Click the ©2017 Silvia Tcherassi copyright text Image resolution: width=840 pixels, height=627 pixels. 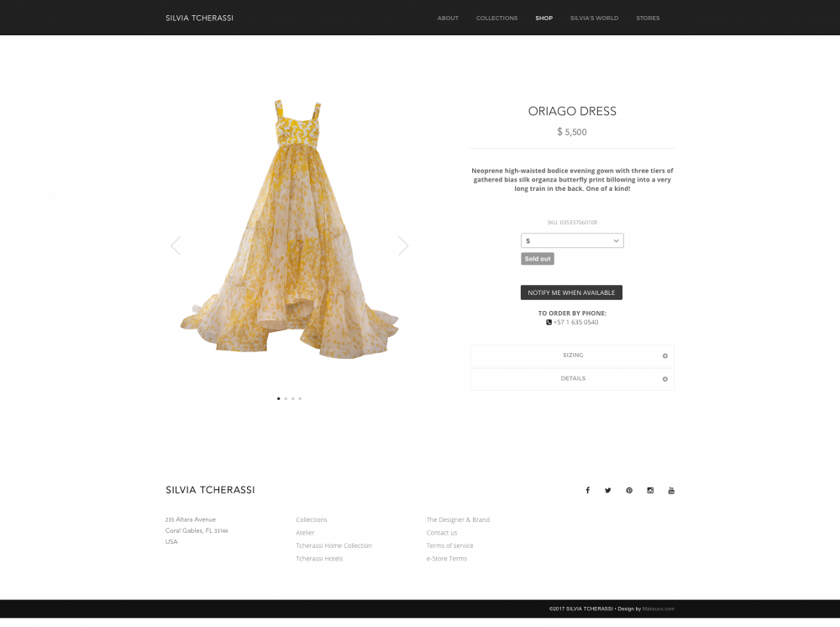580,609
